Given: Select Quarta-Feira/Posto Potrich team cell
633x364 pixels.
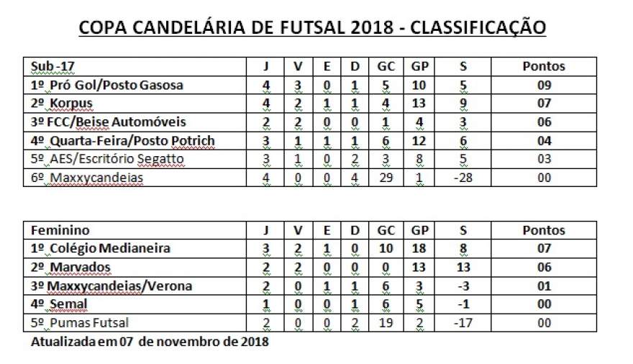Looking at the screenshot, I should pos(135,141).
